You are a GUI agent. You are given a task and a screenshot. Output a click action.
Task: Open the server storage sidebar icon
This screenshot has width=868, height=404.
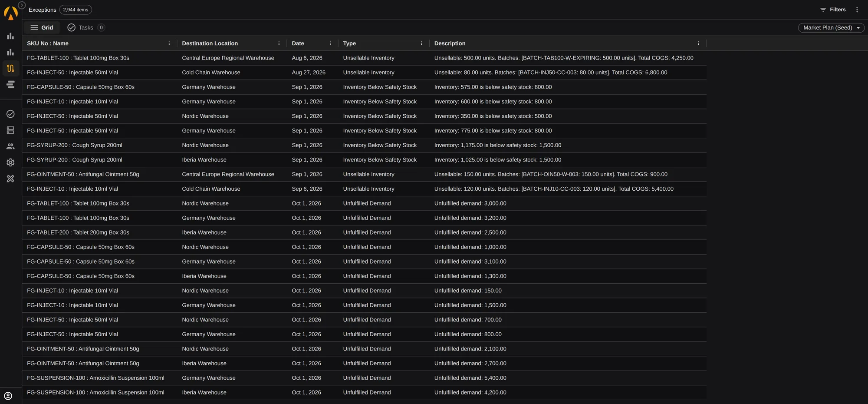coord(10,130)
